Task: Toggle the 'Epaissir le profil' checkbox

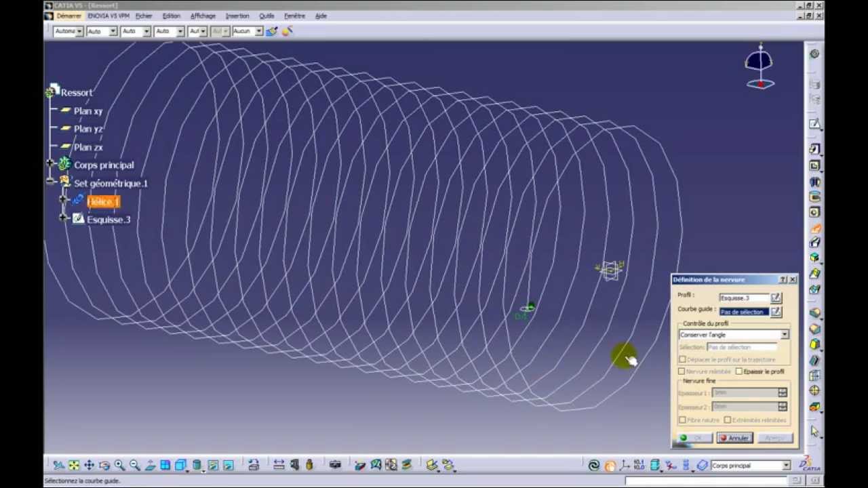Action: [739, 371]
